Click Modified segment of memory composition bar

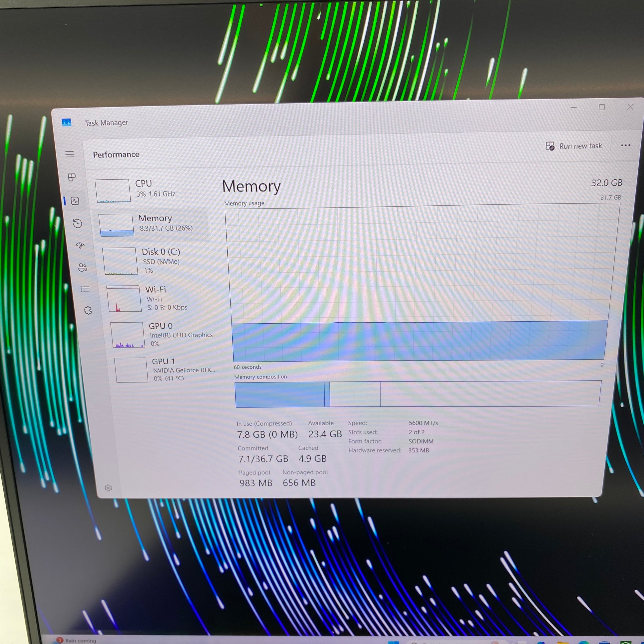327,394
